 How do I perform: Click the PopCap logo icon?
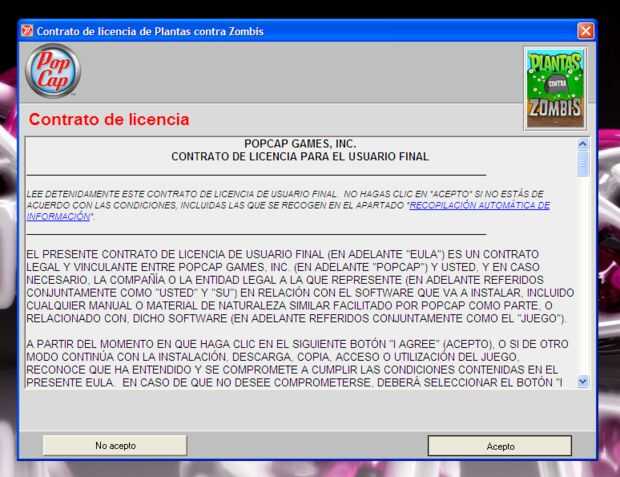coord(53,70)
